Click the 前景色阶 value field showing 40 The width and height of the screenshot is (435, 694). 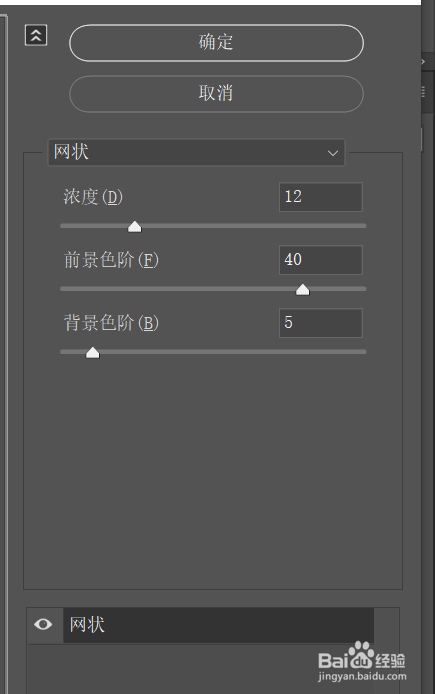pyautogui.click(x=321, y=260)
